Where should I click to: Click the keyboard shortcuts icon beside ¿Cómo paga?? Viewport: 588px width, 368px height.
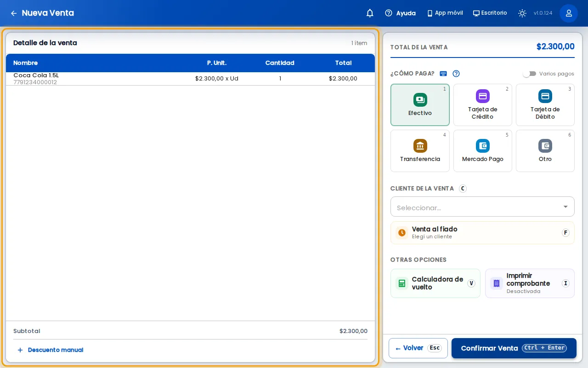tap(443, 74)
